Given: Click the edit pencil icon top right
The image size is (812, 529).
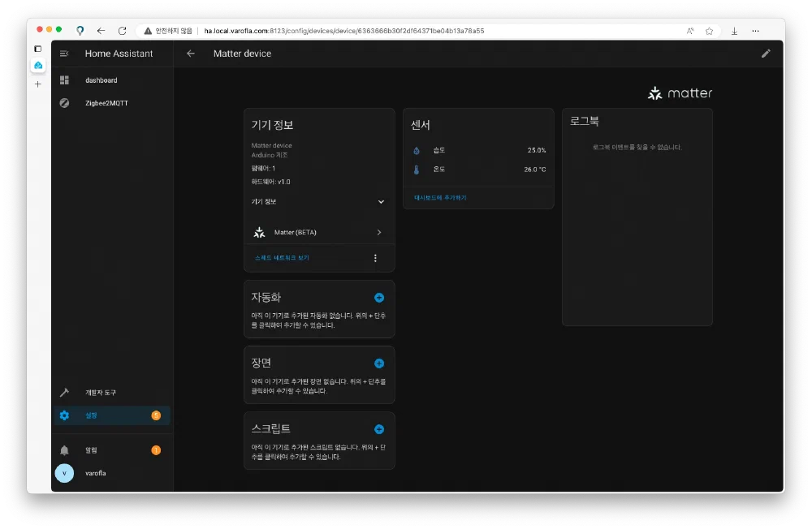Looking at the screenshot, I should pyautogui.click(x=766, y=53).
